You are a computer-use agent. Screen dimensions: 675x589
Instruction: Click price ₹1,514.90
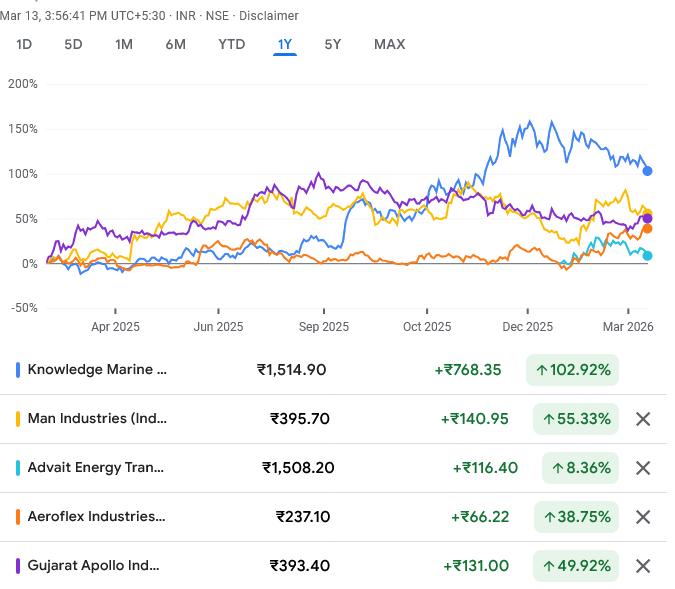point(291,370)
